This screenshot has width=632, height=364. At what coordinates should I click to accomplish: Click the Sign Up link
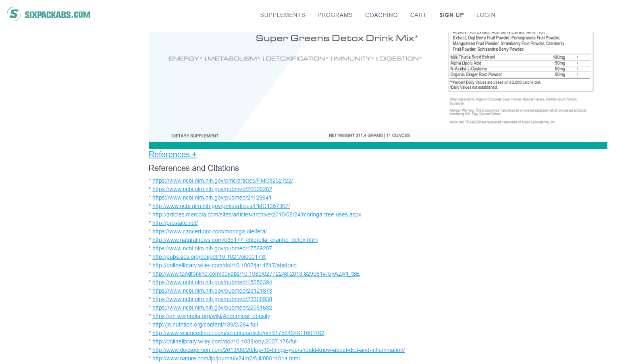click(x=451, y=15)
